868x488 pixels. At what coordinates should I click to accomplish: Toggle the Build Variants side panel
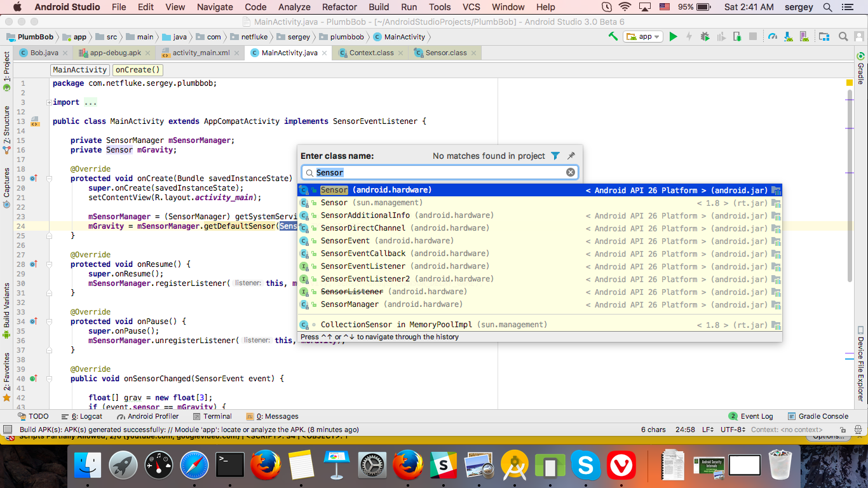click(6, 310)
